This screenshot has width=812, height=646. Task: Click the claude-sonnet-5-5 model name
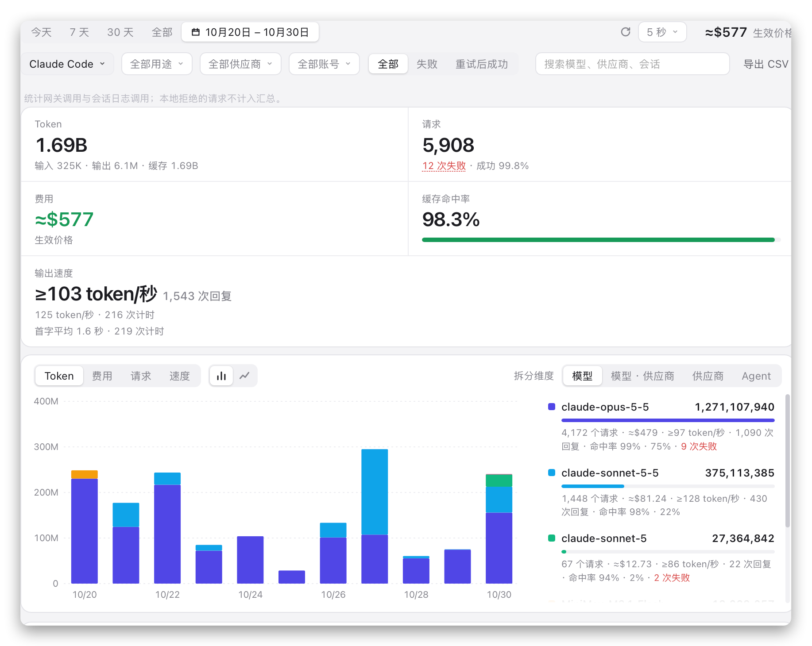tap(610, 473)
